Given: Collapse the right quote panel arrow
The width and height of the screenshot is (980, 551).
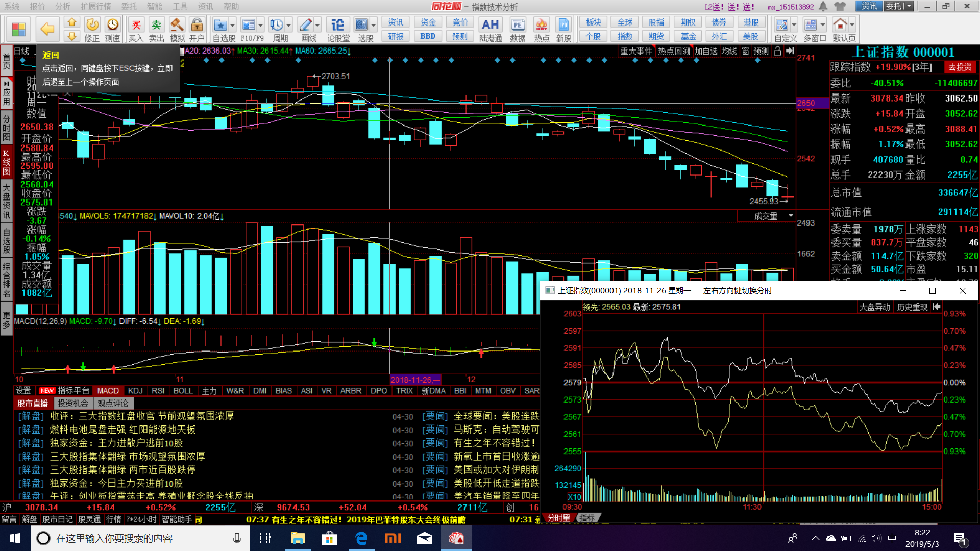Looking at the screenshot, I should pos(790,51).
